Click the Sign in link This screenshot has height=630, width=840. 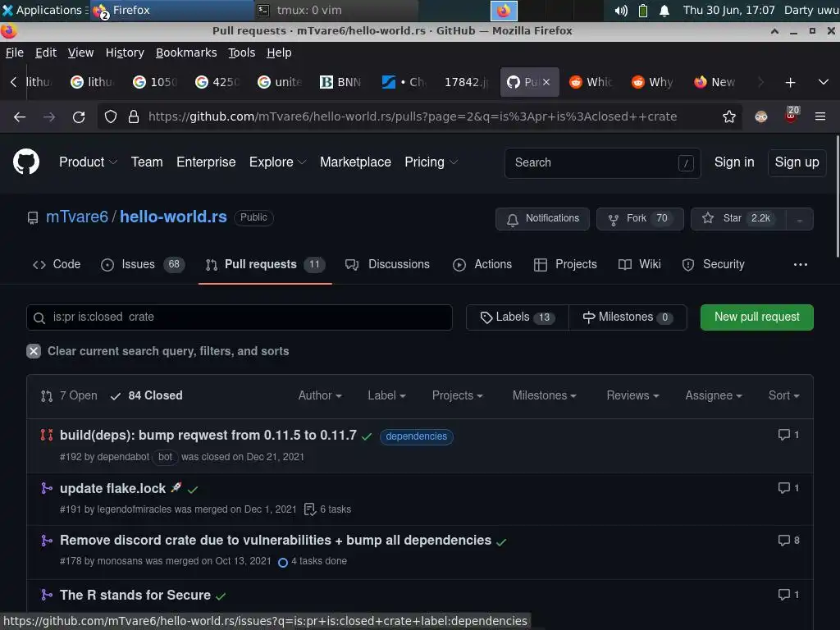tap(734, 162)
